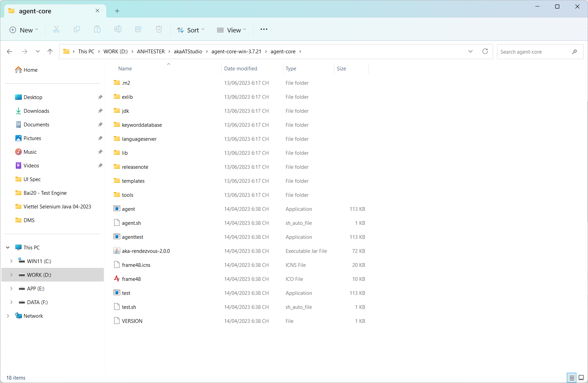588x383 pixels.
Task: Expand the WIN11 (C:) drive tree
Action: pyautogui.click(x=11, y=261)
